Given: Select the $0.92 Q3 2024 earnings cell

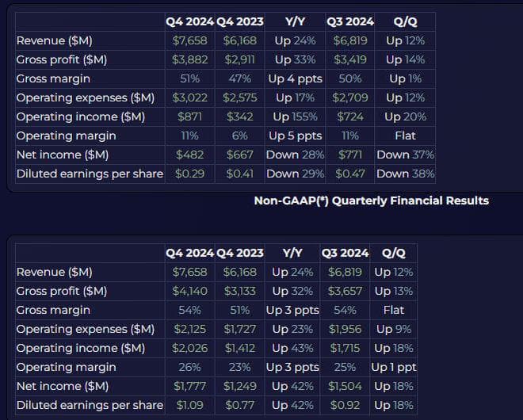Looking at the screenshot, I should [x=345, y=405].
